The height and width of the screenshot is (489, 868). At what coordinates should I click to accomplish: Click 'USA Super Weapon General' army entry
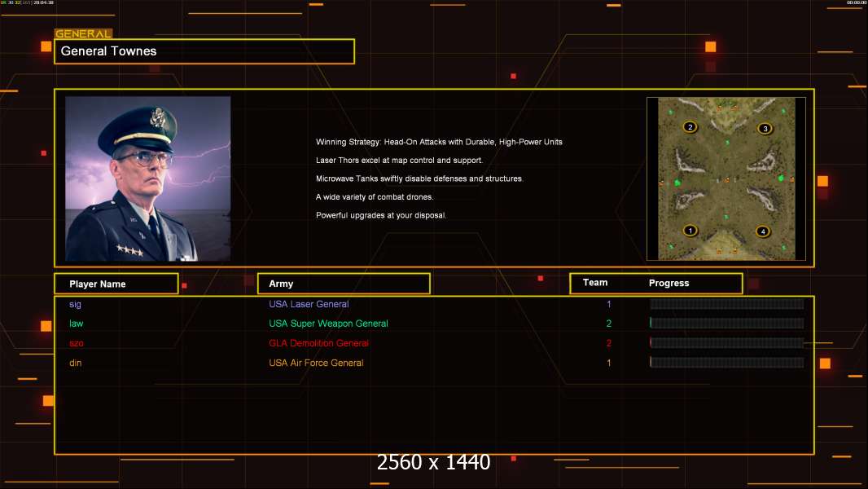pos(328,324)
